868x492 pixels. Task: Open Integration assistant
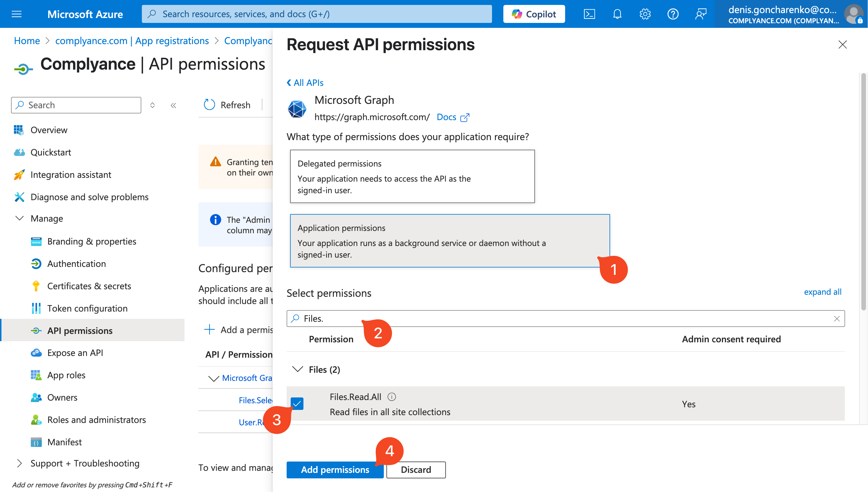[70, 174]
